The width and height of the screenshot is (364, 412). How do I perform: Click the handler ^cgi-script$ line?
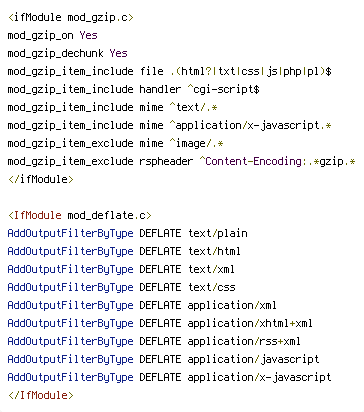click(133, 89)
